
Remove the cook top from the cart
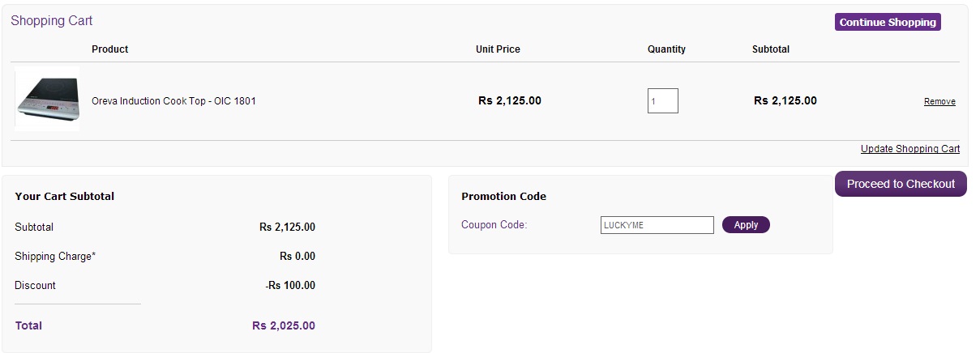(x=939, y=102)
